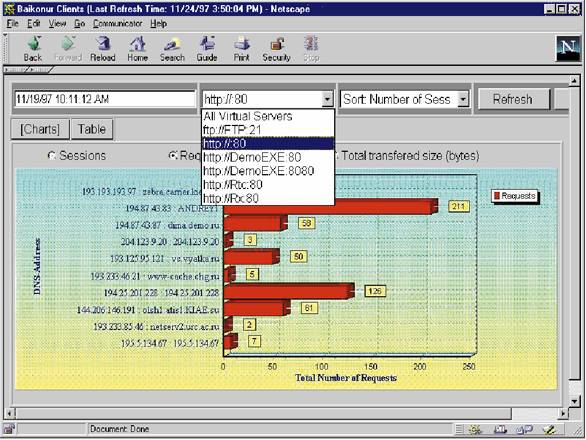This screenshot has height=440, width=586.
Task: Click Total Number of Requests axis title
Action: point(346,378)
